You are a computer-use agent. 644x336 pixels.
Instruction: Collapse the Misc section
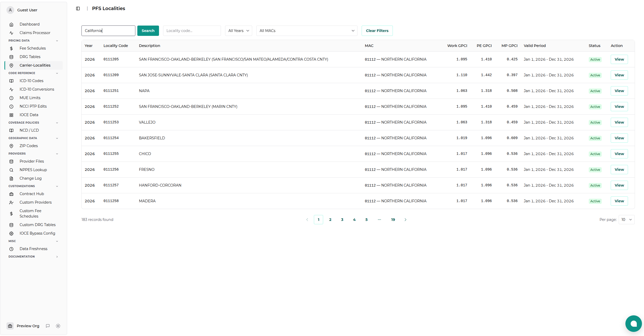pyautogui.click(x=57, y=241)
